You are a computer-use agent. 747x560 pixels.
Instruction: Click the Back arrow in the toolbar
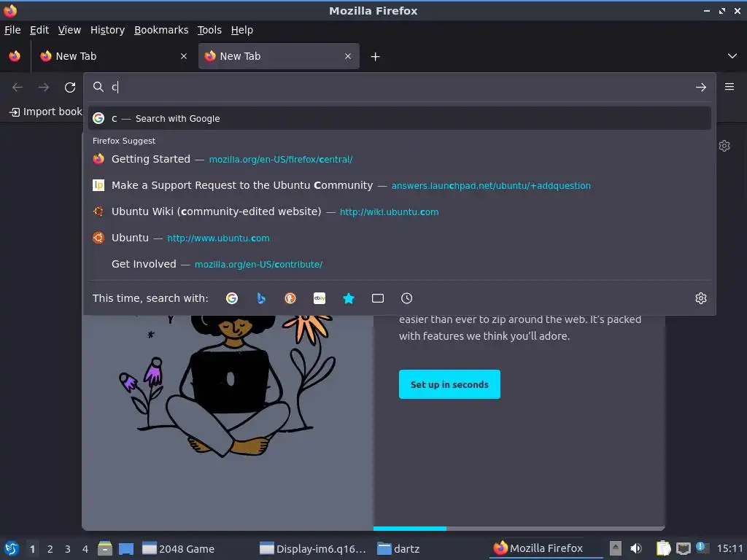pos(18,87)
